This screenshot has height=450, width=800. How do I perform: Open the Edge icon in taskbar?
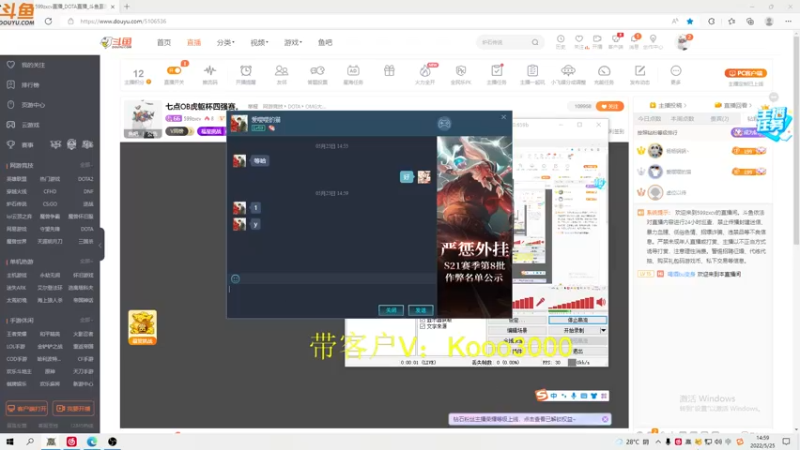pos(92,442)
